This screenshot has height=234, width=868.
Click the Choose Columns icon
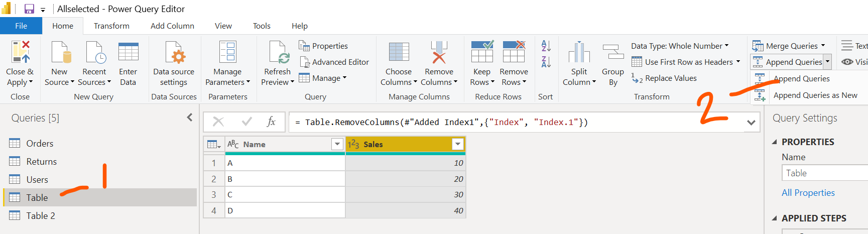tap(399, 52)
